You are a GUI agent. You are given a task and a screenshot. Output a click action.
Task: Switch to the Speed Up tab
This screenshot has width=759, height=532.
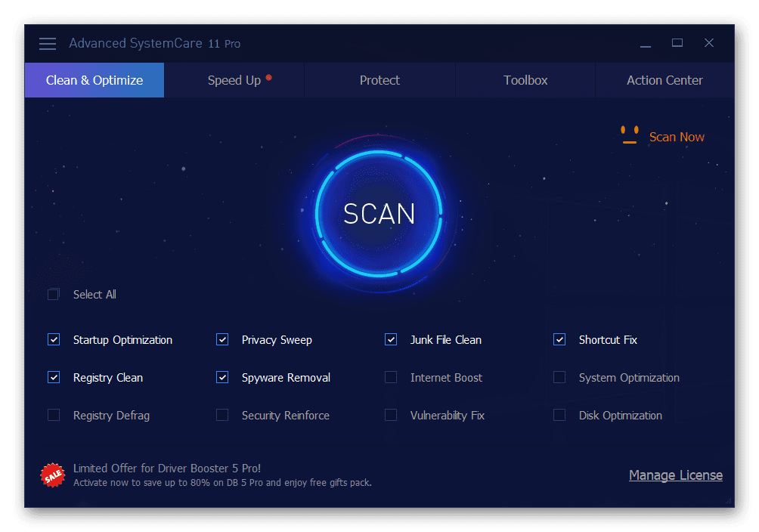coord(234,80)
